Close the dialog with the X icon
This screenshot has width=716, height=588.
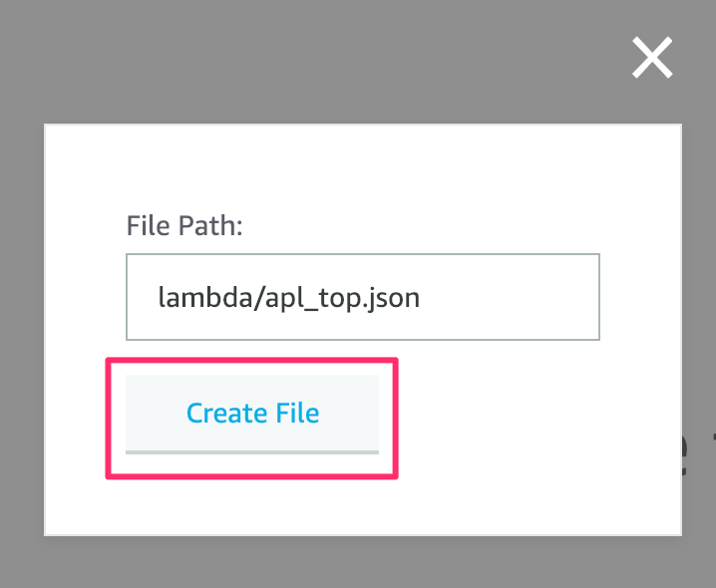coord(652,58)
